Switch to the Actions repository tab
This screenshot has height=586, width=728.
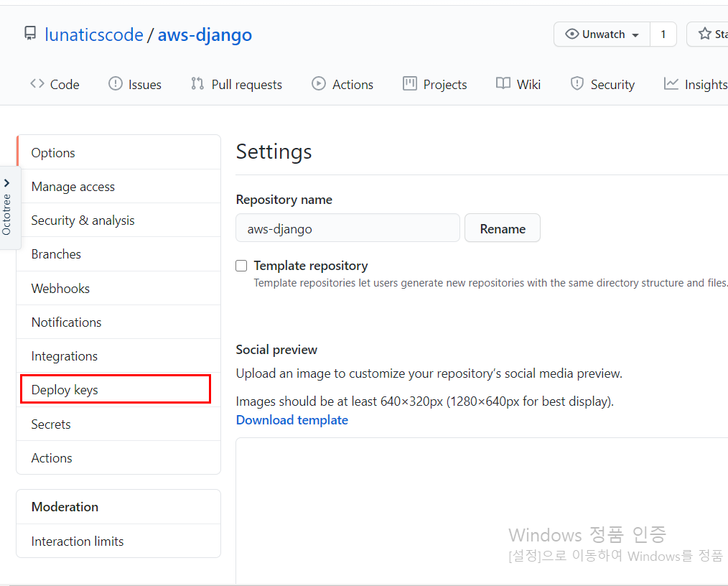[342, 85]
